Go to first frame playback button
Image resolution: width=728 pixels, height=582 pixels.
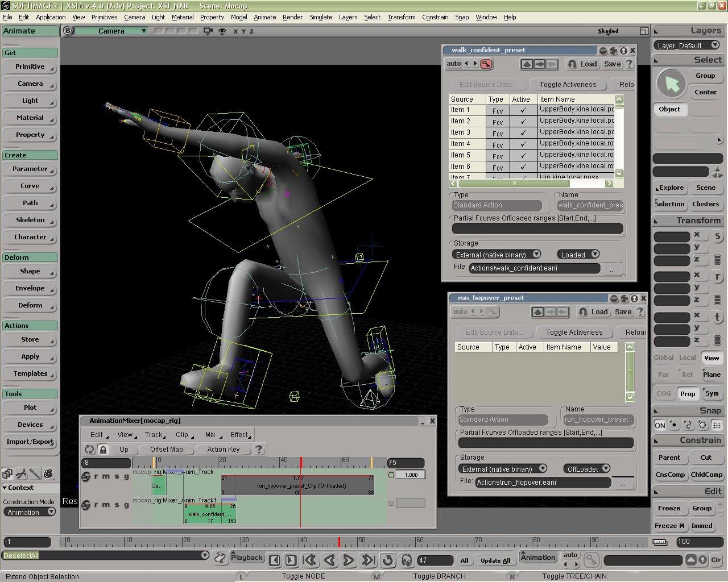[310, 560]
